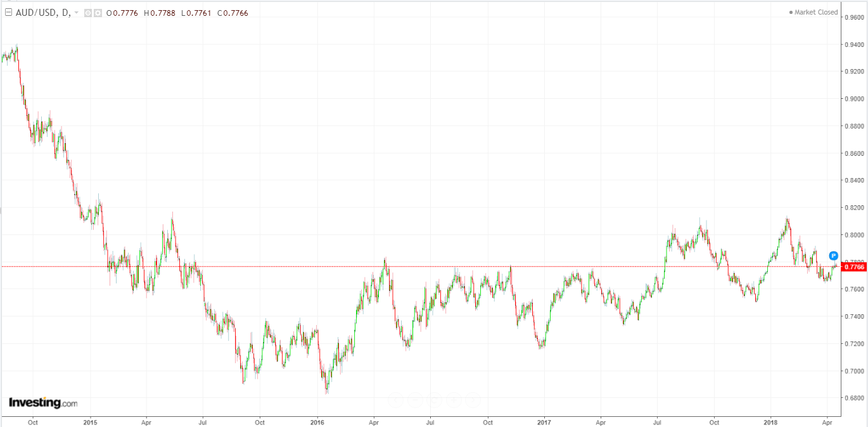Screen dimensions: 868x427
Task: Click the Market Closed status indicator
Action: point(814,12)
